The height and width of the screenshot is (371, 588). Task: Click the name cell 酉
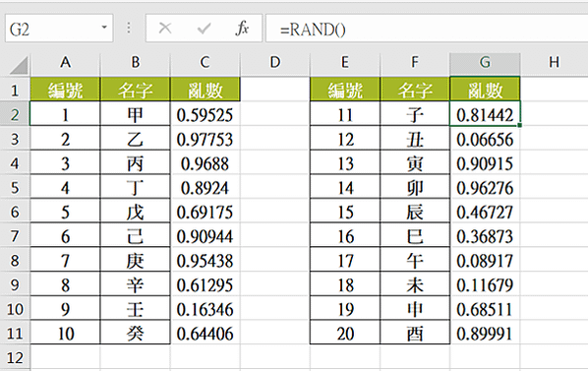415,333
